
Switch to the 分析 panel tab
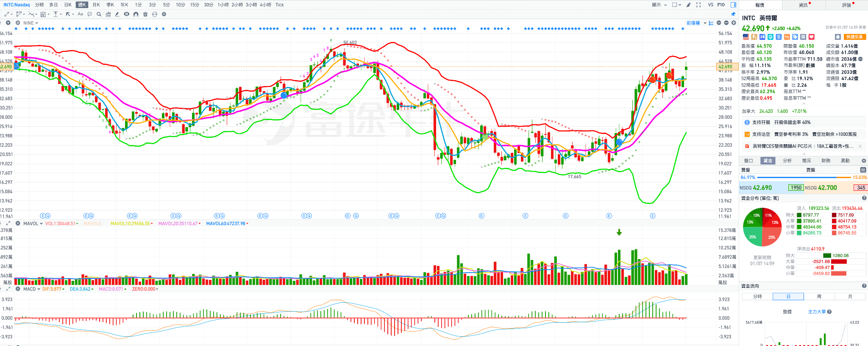tap(787, 161)
